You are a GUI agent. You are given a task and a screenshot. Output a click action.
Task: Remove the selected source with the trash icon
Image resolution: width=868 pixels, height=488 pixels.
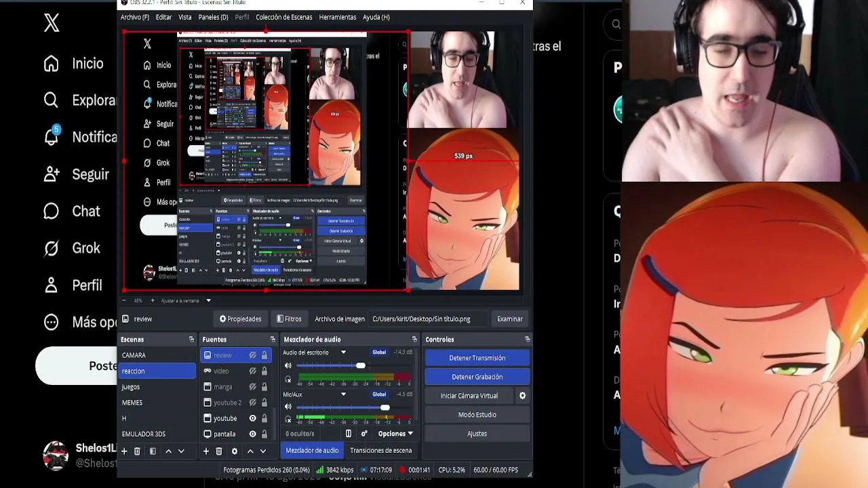[x=219, y=451]
